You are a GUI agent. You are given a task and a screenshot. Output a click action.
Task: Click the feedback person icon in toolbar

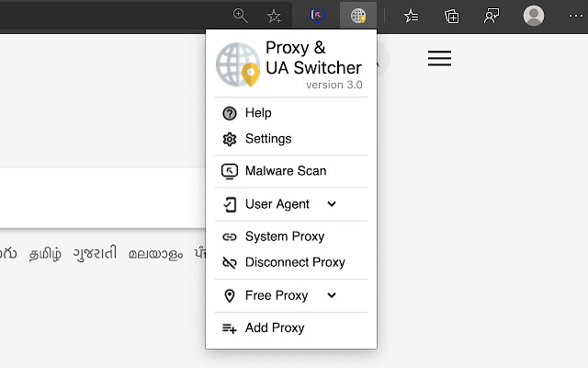[x=492, y=16]
